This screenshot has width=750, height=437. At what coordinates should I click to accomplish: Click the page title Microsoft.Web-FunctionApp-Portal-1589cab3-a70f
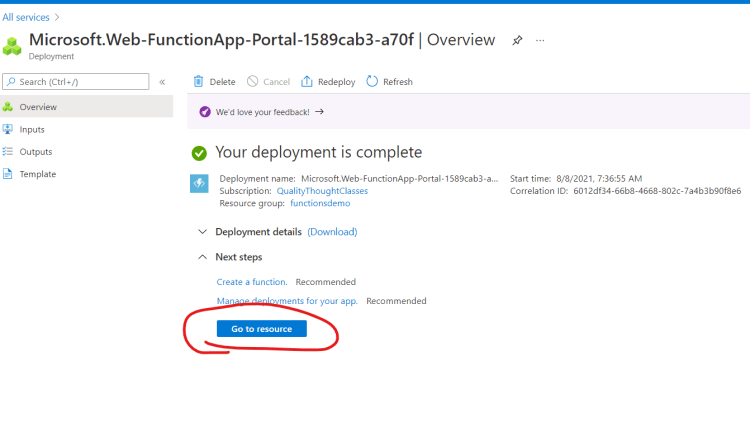[x=221, y=40]
